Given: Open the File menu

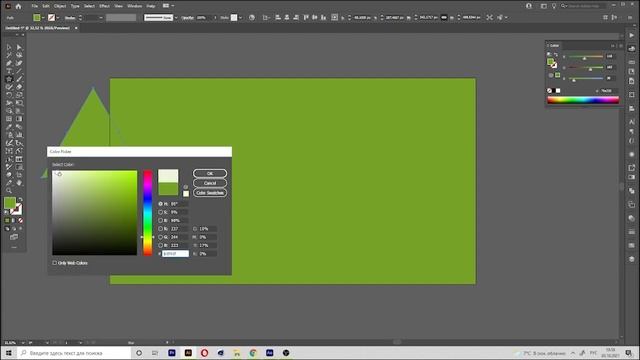Looking at the screenshot, I should click(x=35, y=6).
